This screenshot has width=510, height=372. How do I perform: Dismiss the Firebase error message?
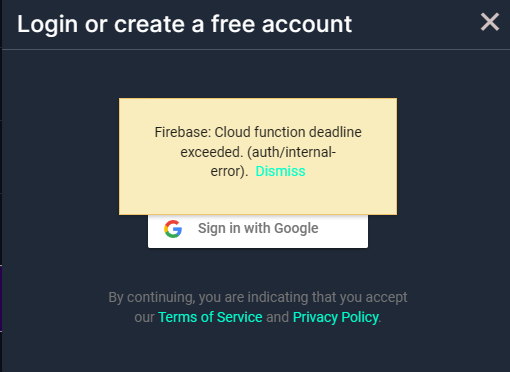point(280,171)
